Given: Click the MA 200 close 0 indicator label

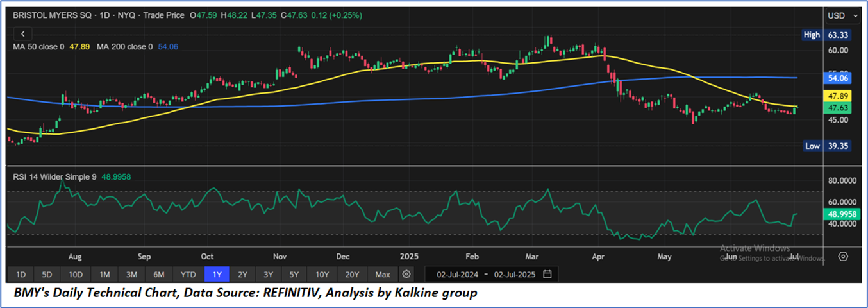Looking at the screenshot, I should point(124,47).
